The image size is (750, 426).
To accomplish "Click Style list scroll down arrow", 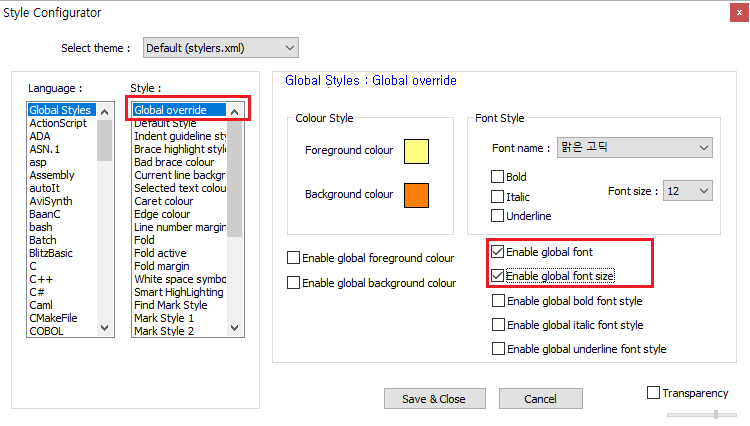I will click(234, 328).
